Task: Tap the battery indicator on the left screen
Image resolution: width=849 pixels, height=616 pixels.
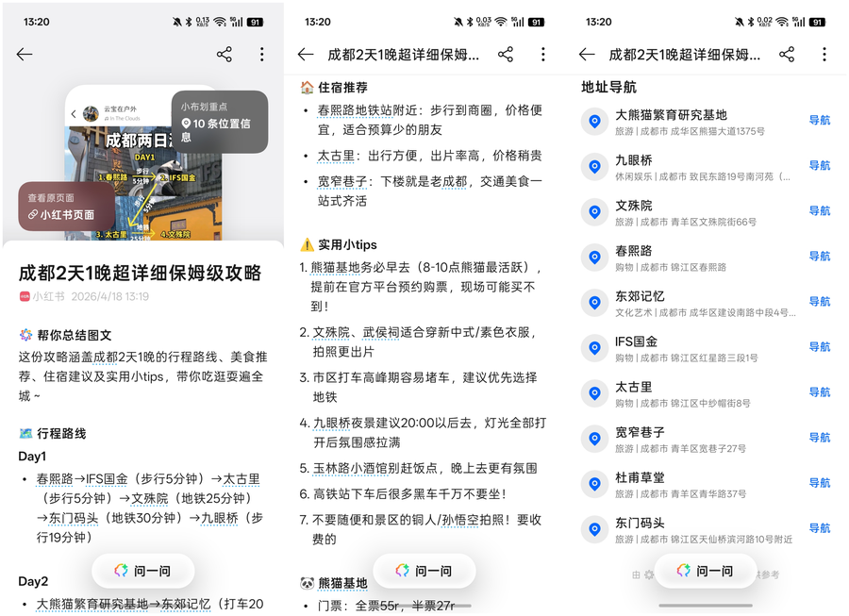Action: click(256, 22)
